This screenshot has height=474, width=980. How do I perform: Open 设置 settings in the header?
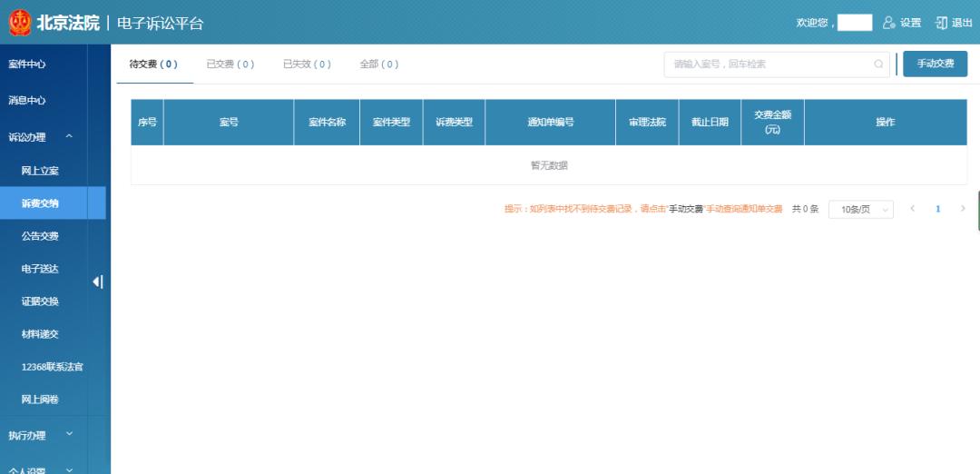coord(902,23)
